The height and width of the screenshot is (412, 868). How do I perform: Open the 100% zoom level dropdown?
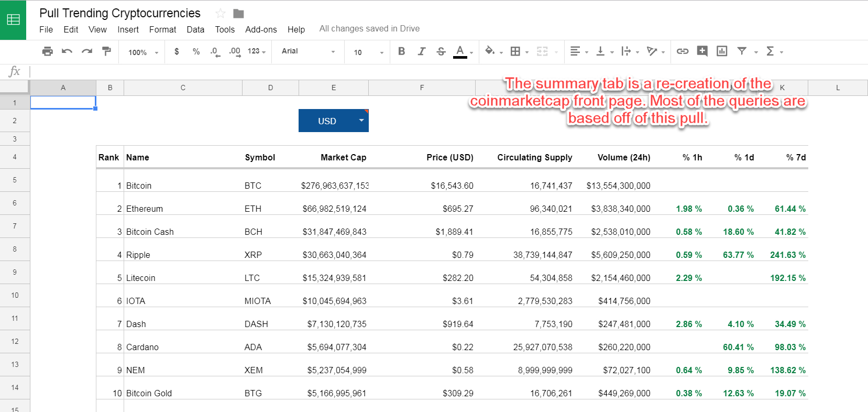(142, 52)
